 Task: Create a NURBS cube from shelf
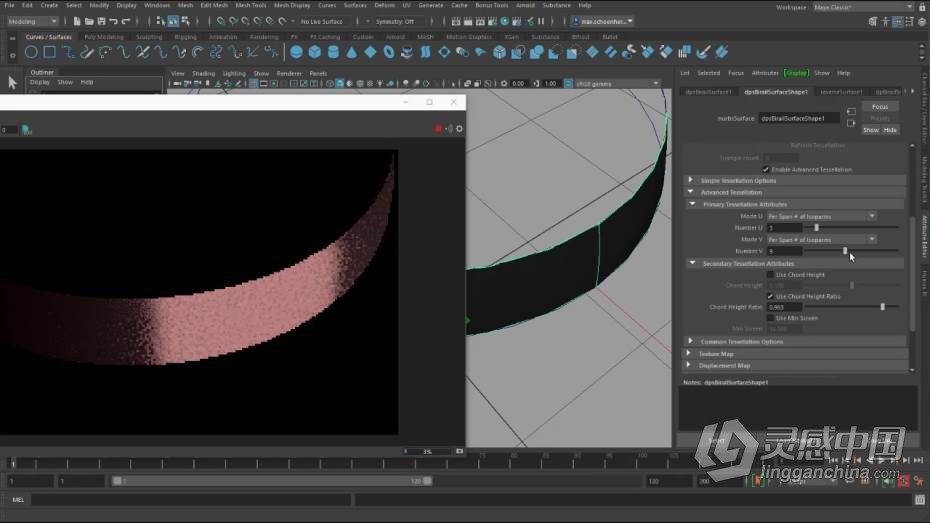point(314,52)
